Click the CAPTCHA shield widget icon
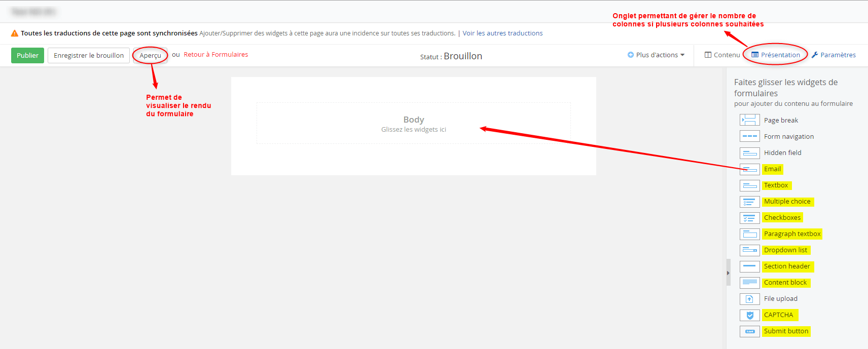Viewport: 868px width, 349px height. pyautogui.click(x=749, y=315)
